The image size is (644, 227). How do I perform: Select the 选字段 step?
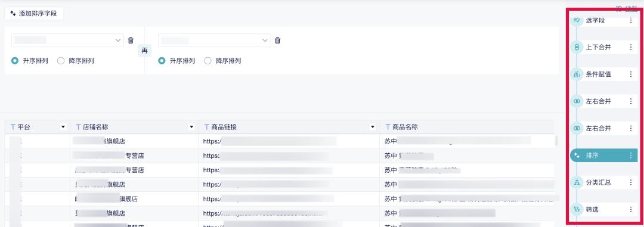pyautogui.click(x=603, y=20)
